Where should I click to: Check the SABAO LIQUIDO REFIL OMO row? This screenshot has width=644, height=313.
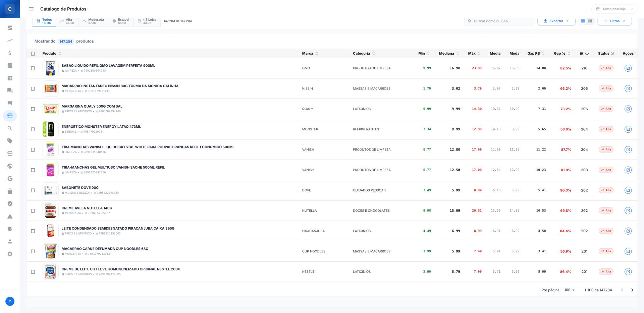[x=33, y=68]
